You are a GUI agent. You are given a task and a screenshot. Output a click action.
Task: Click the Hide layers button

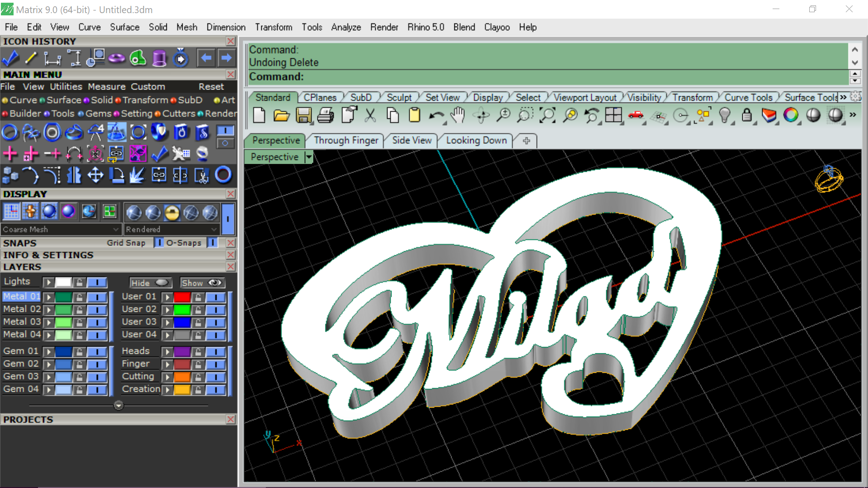point(151,283)
